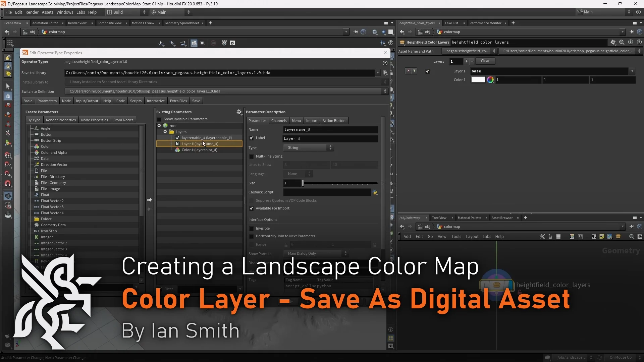
Task: Toggle the Show Invisible Parameters checkbox
Action: click(159, 119)
